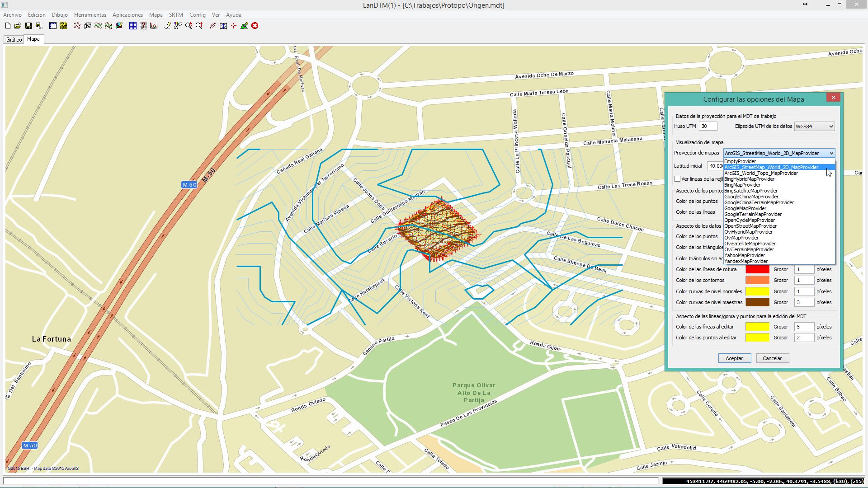Switch to the Gráfico tab
The width and height of the screenshot is (868, 488).
[14, 40]
